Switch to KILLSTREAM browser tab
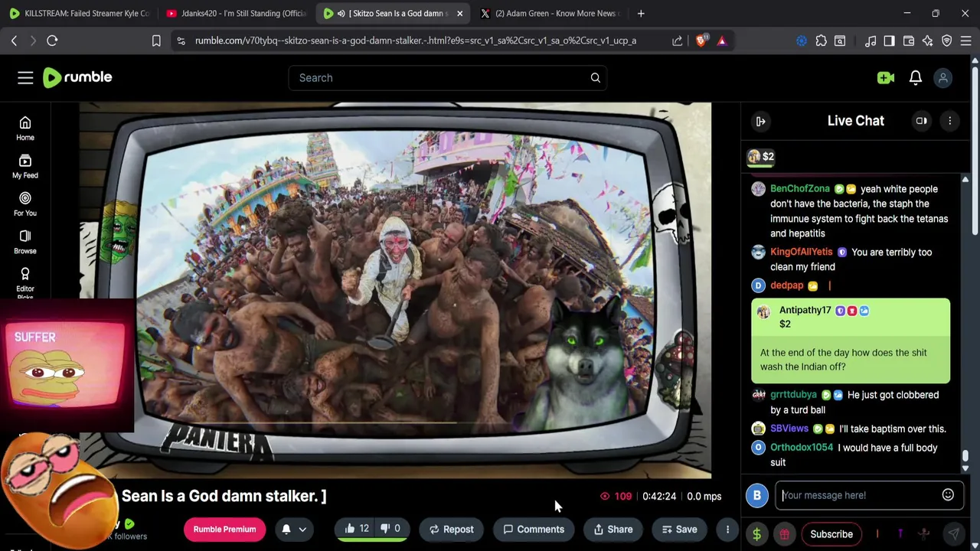The height and width of the screenshot is (551, 980). coord(79,13)
